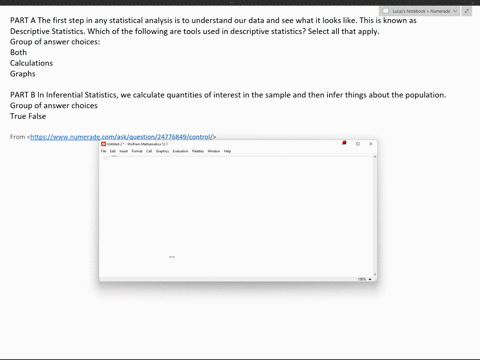Click the notebook icon beside Lucas's Notebook

coord(386,11)
